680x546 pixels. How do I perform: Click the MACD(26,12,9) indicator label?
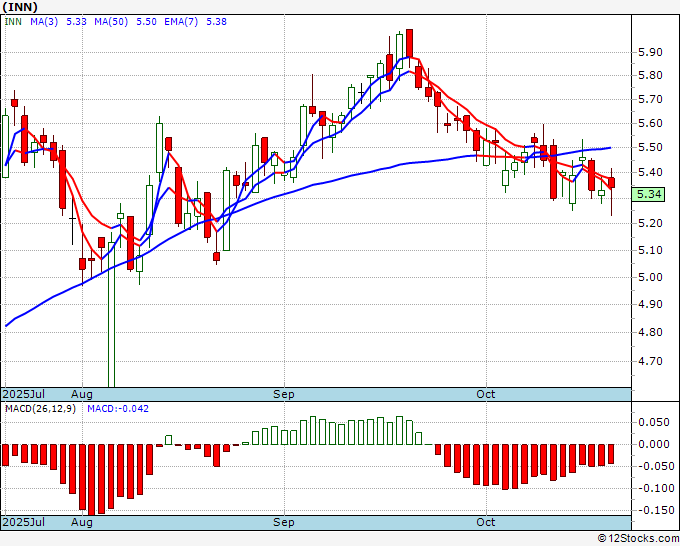40,409
